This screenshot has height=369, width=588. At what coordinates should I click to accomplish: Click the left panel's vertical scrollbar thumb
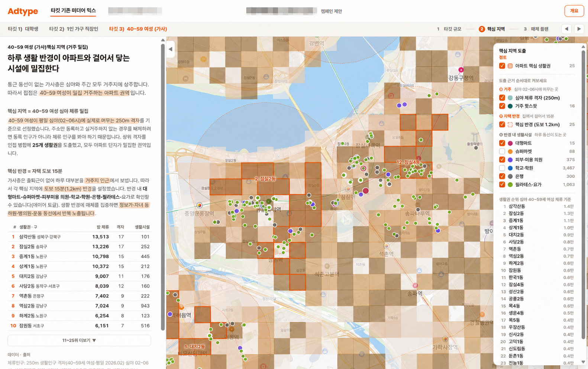(163, 187)
